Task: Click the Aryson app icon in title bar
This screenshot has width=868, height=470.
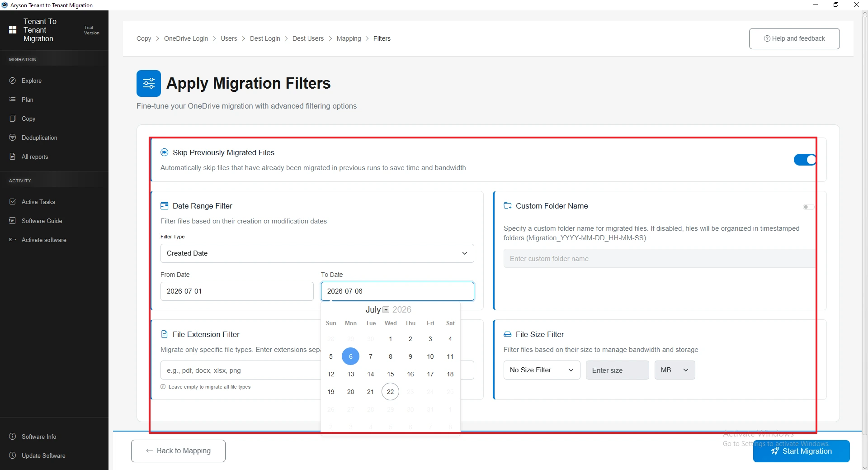Action: click(5, 5)
